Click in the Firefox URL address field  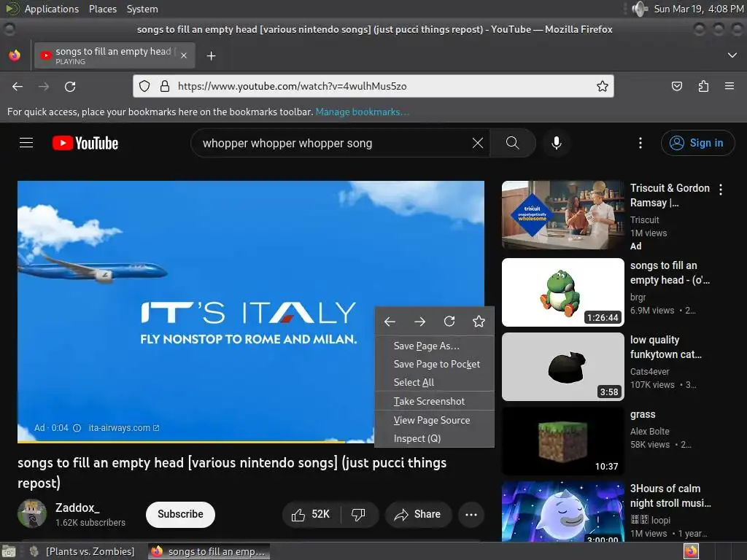tap(373, 86)
